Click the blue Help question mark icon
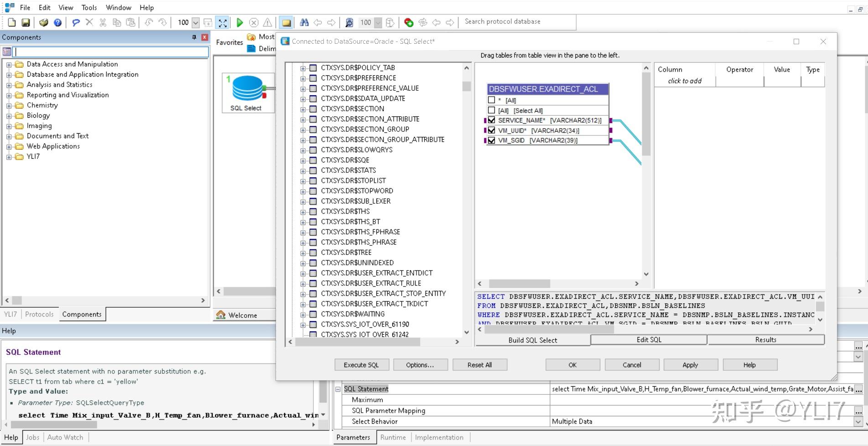This screenshot has height=446, width=868. pos(57,22)
